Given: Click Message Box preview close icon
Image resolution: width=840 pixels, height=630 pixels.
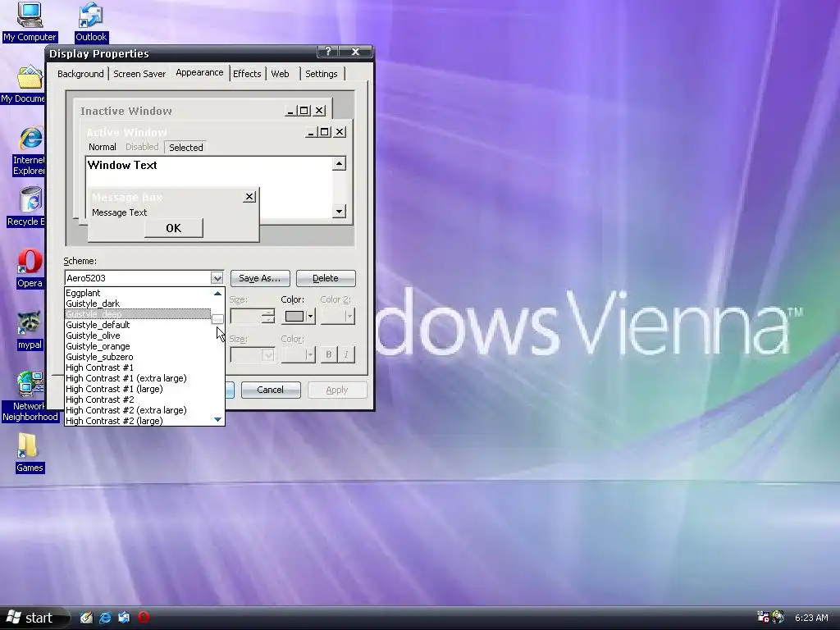Looking at the screenshot, I should pos(249,197).
